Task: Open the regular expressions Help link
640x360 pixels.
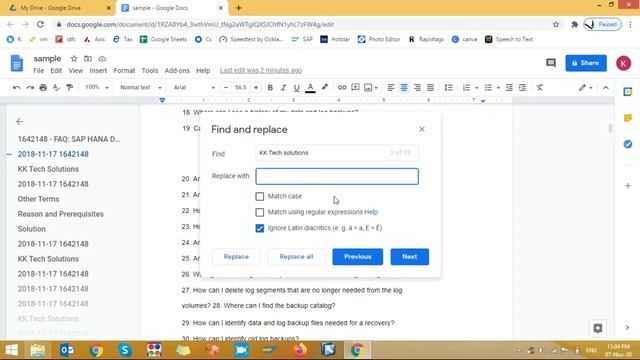Action: (371, 212)
